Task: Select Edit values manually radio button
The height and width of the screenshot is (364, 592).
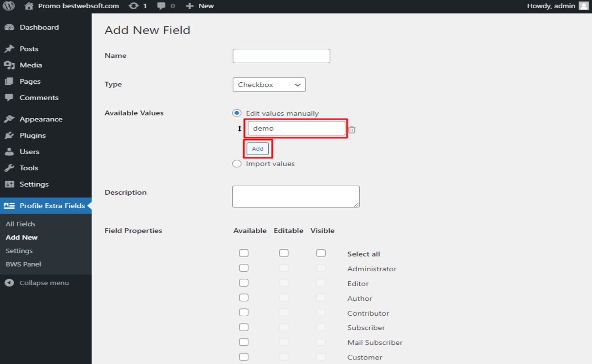Action: click(x=237, y=113)
